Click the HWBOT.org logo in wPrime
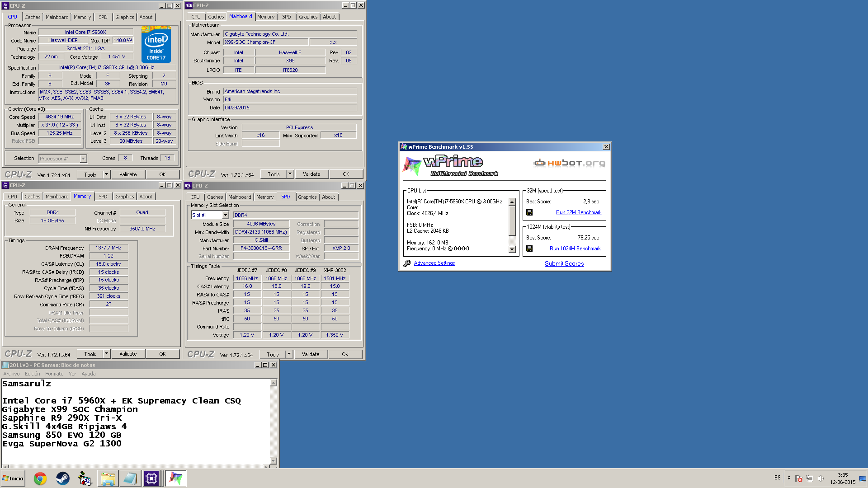 (x=570, y=163)
